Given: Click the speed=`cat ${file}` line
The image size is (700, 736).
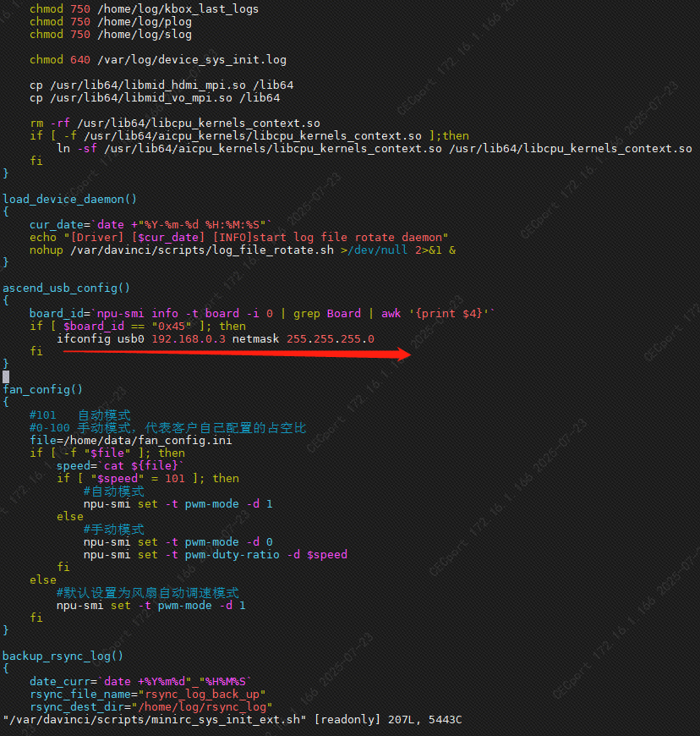Looking at the screenshot, I should tap(120, 465).
